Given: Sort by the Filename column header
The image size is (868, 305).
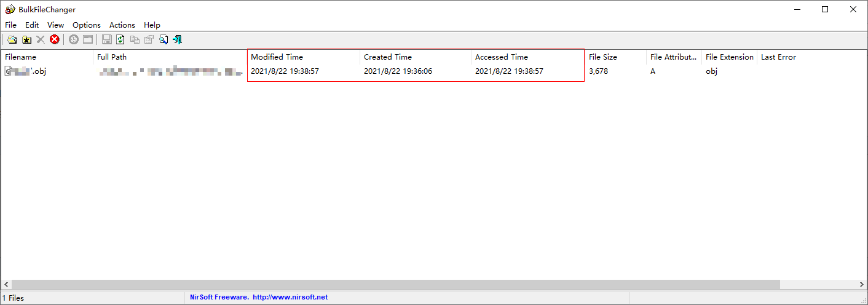Looking at the screenshot, I should [47, 57].
